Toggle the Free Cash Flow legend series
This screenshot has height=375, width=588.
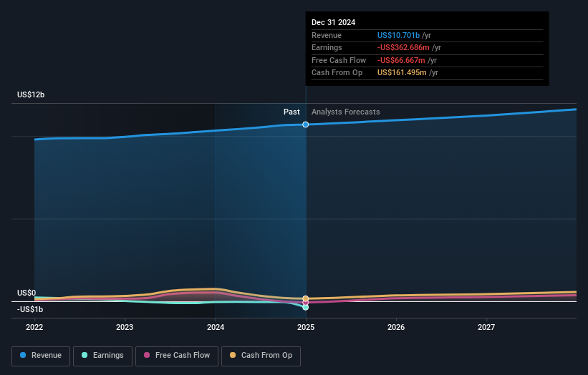click(177, 356)
